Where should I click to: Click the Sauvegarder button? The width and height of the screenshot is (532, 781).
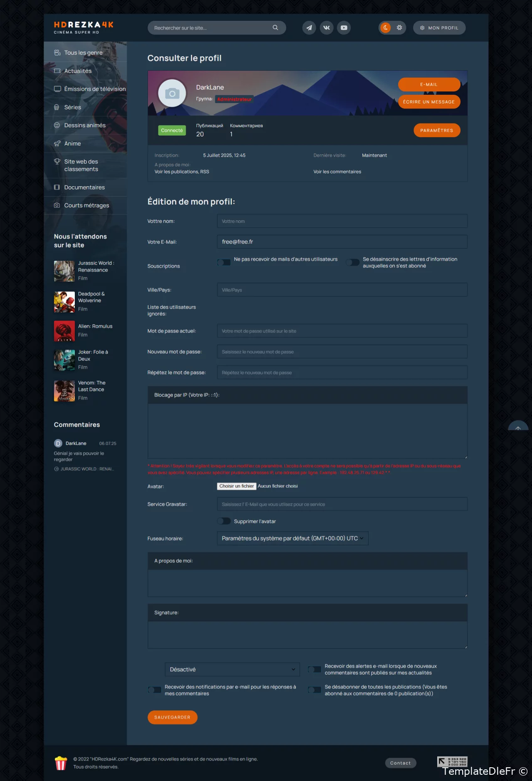click(172, 717)
